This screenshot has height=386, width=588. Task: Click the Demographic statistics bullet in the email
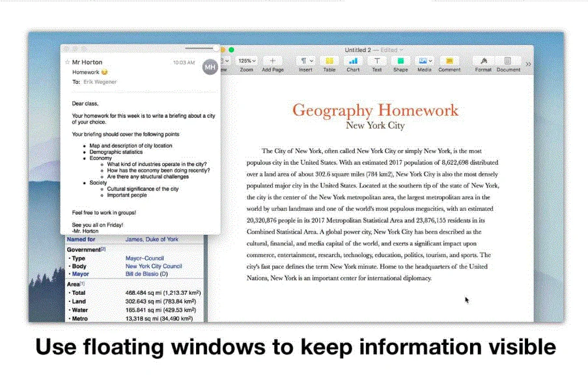(x=116, y=152)
